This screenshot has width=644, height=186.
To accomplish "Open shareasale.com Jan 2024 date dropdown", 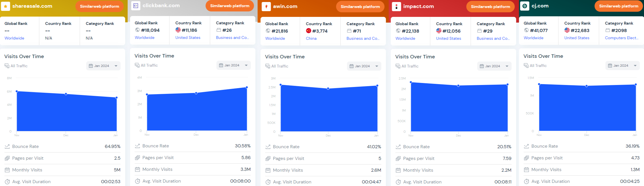I will point(103,66).
